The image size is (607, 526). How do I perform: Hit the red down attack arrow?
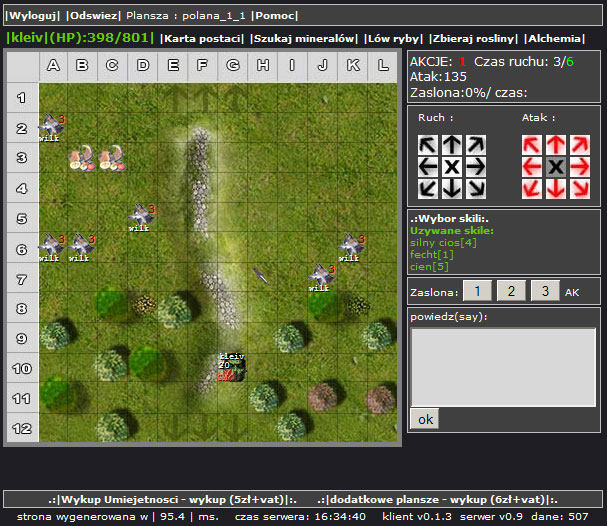pos(555,187)
